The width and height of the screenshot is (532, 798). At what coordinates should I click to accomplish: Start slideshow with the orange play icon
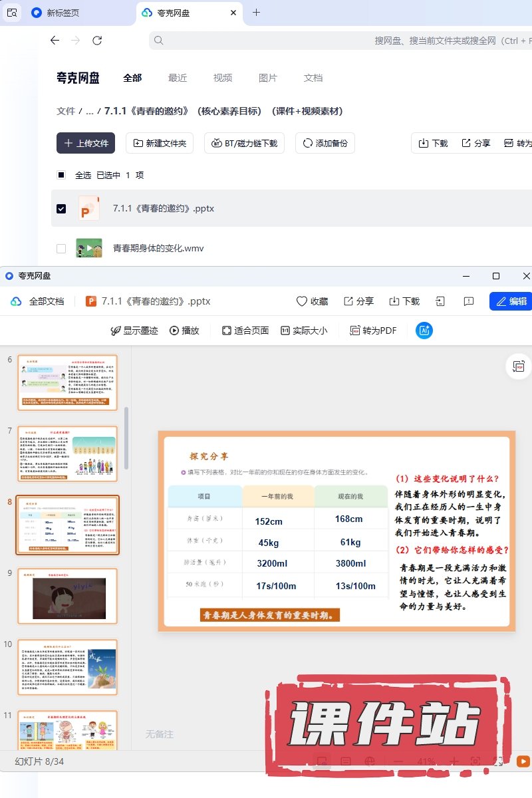click(x=523, y=761)
